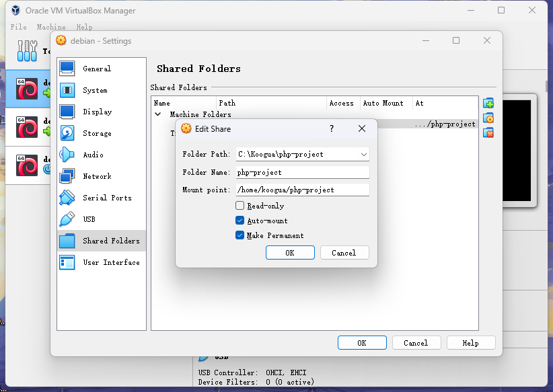Click the Mount point input field
Image resolution: width=553 pixels, height=392 pixels.
pyautogui.click(x=302, y=190)
